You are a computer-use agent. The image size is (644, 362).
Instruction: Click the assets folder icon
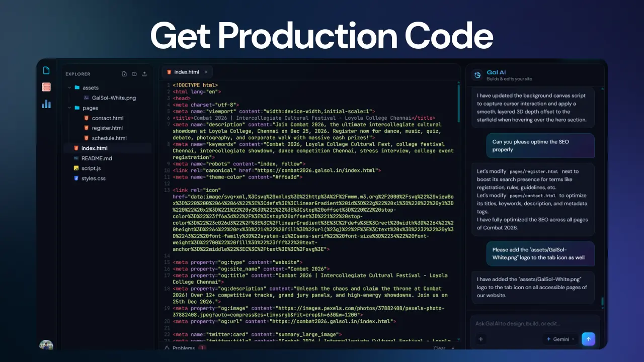77,87
